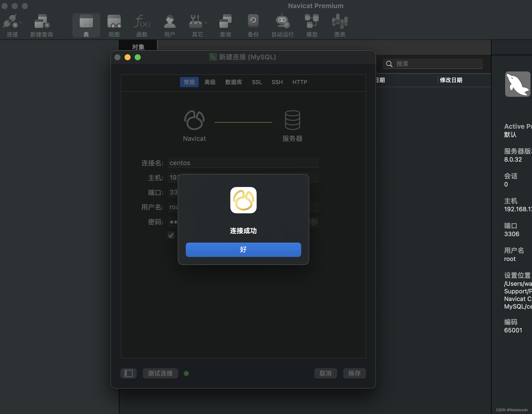Select the 常规 tab in connection dialog
The width and height of the screenshot is (532, 414).
coord(189,82)
